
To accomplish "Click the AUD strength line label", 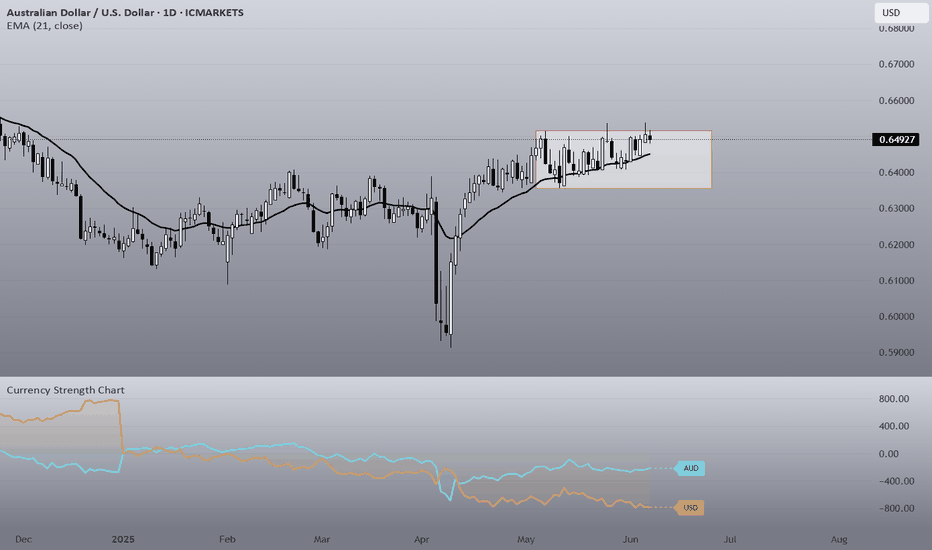I will tap(690, 469).
